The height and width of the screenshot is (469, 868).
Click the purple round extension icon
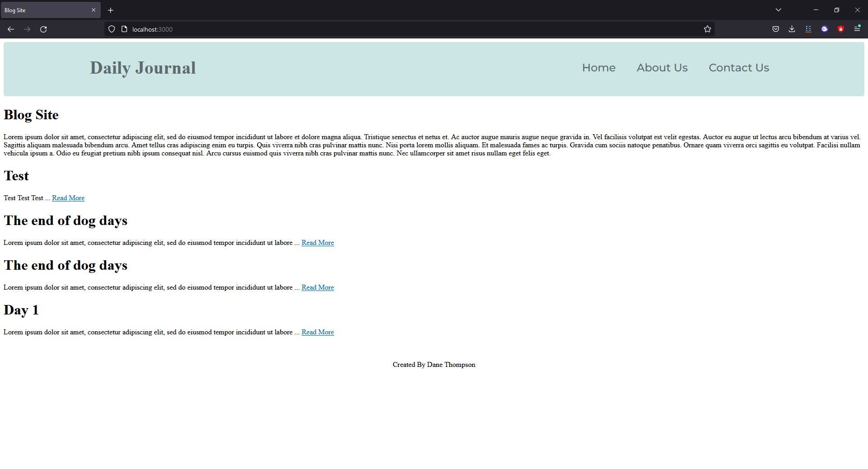(825, 29)
